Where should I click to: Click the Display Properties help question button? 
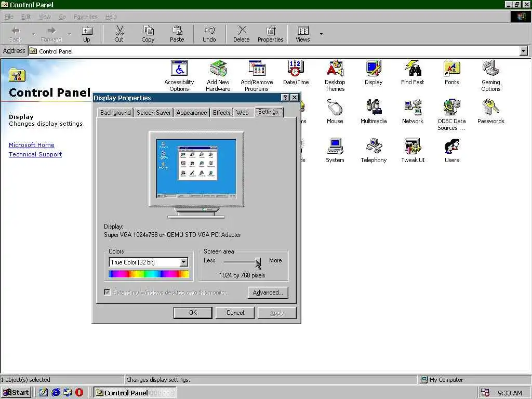point(285,98)
